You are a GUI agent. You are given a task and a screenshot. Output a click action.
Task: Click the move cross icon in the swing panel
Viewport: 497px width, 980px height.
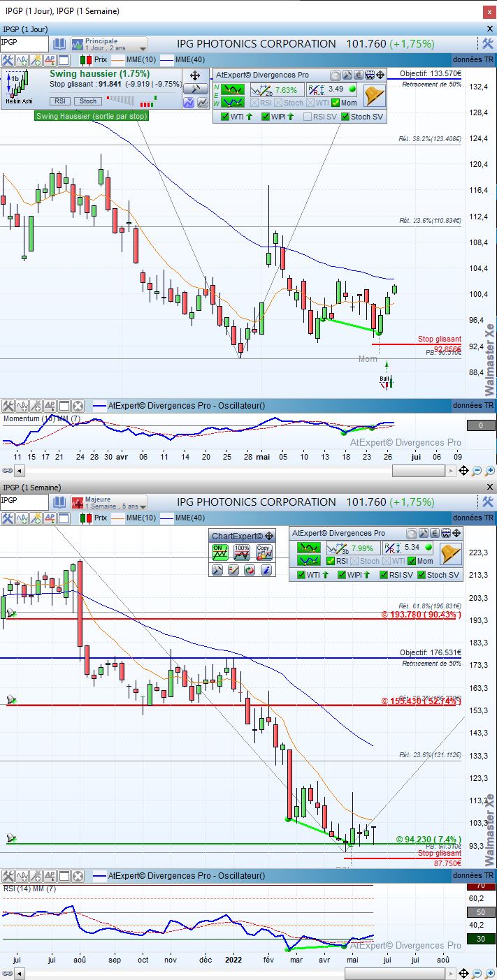[195, 75]
